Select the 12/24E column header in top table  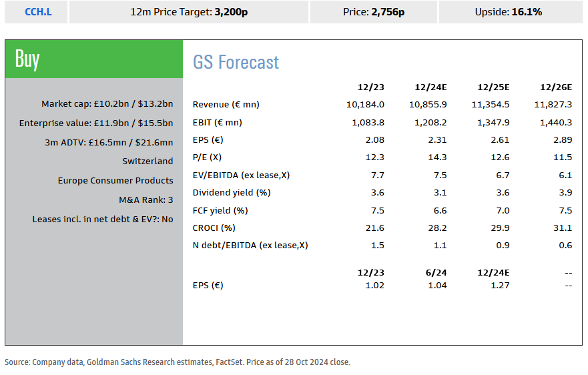coord(430,87)
